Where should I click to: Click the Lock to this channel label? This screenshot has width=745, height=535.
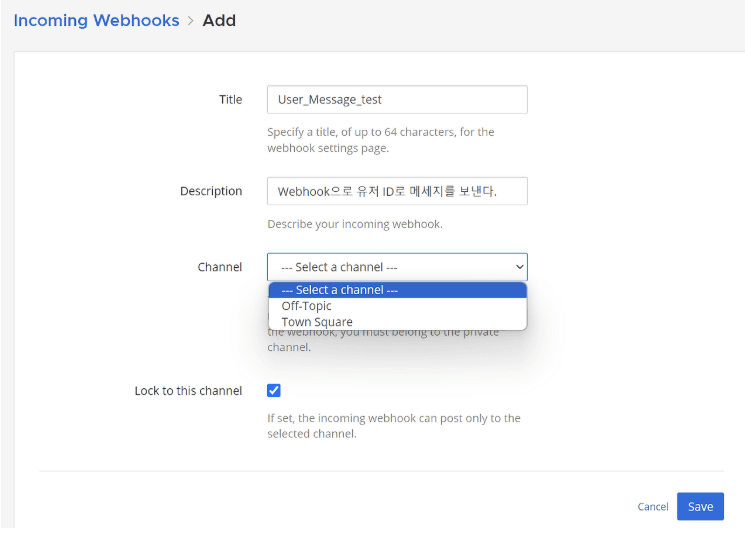coord(188,391)
